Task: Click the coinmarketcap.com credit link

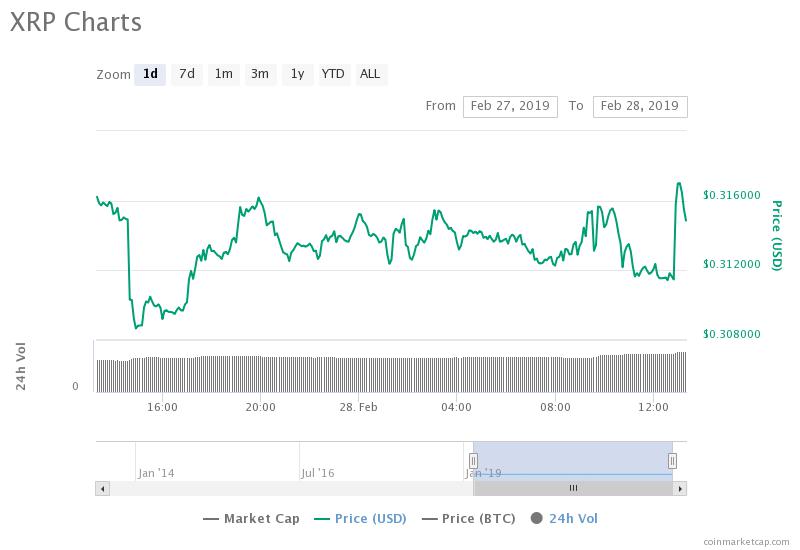Action: click(746, 542)
